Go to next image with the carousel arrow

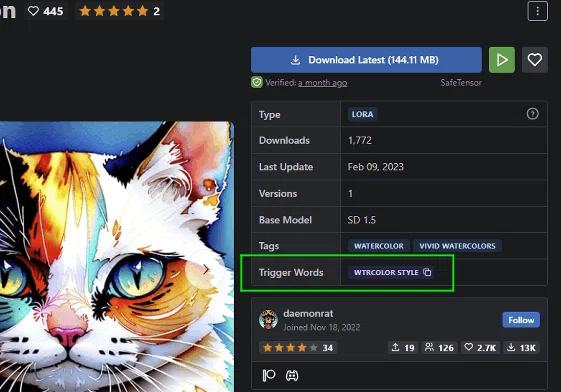(205, 270)
